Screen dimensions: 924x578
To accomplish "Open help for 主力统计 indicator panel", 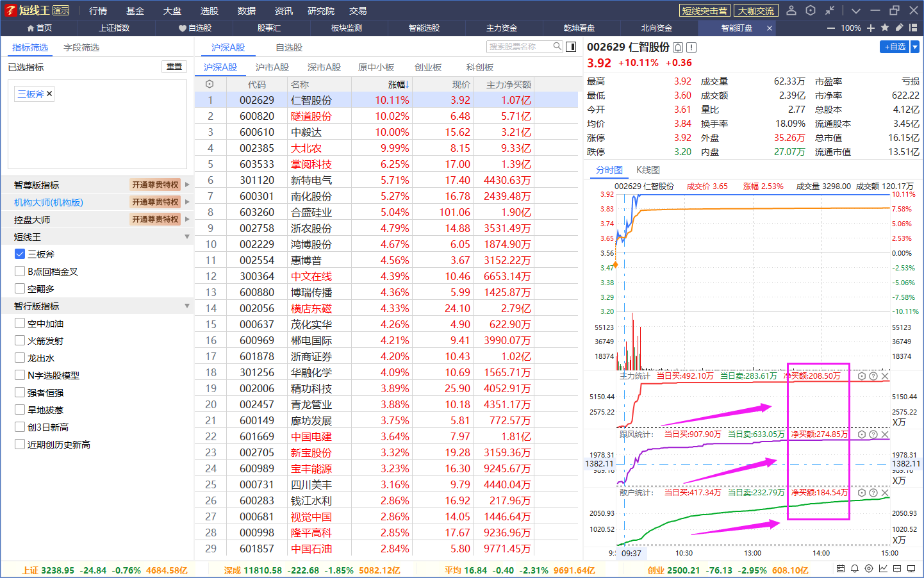I will pyautogui.click(x=873, y=376).
